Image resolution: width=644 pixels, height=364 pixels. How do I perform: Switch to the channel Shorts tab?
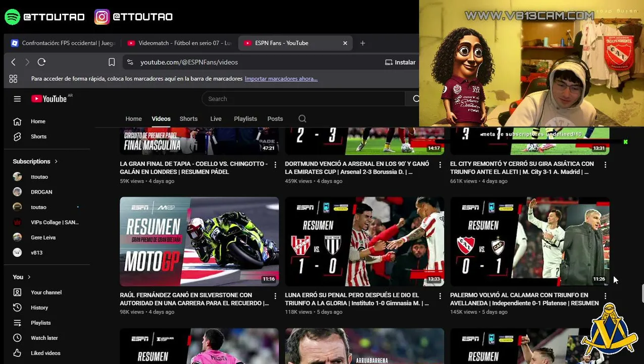tap(188, 119)
